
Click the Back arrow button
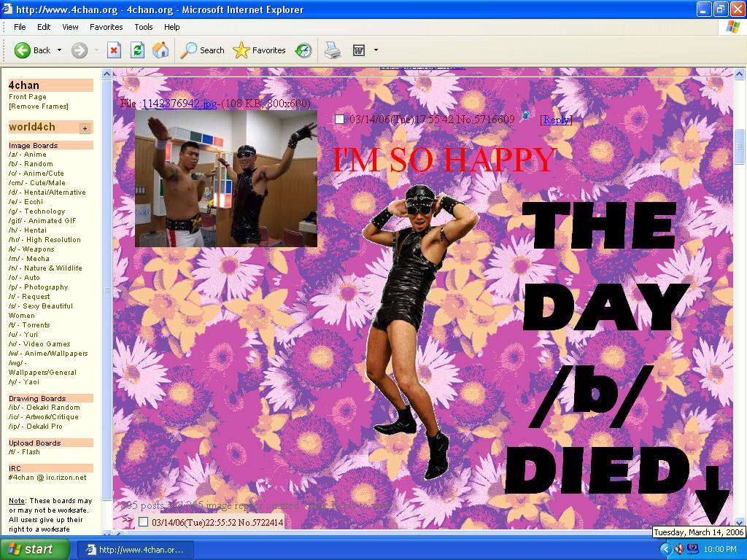(31, 50)
